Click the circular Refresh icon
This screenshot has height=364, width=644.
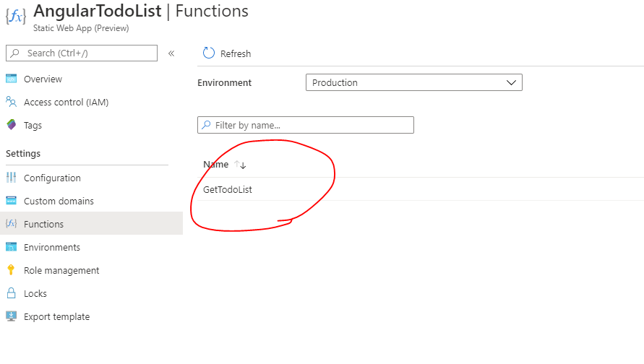point(209,53)
